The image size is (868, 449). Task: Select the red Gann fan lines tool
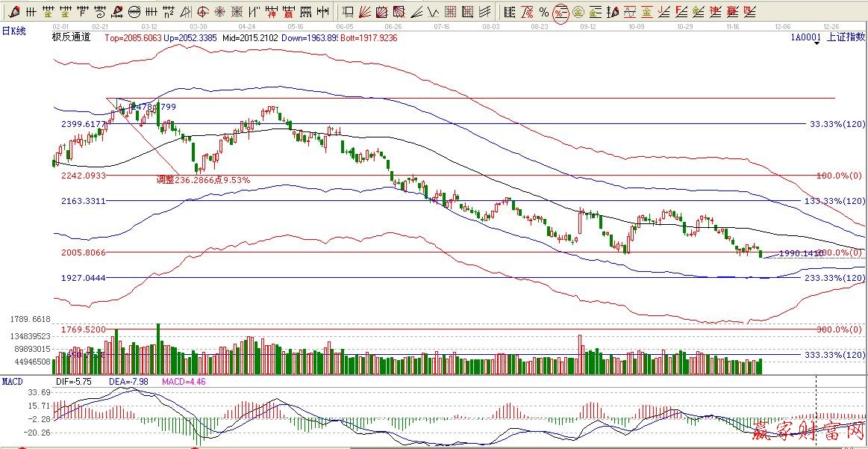366,12
